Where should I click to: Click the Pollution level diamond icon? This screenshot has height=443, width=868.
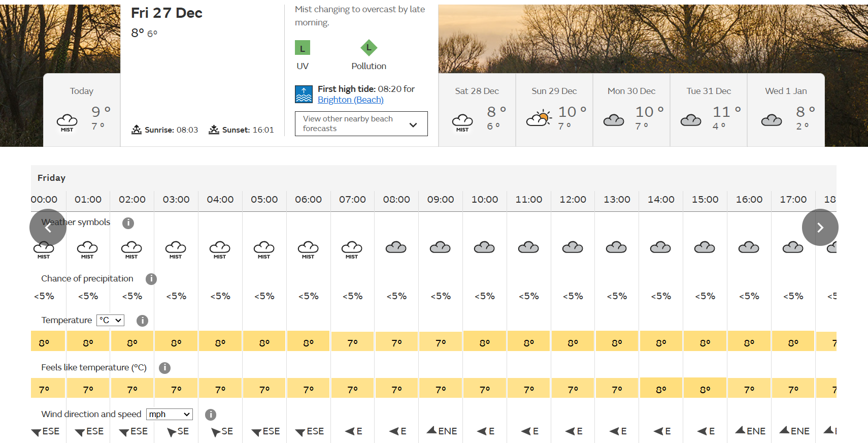(x=369, y=48)
